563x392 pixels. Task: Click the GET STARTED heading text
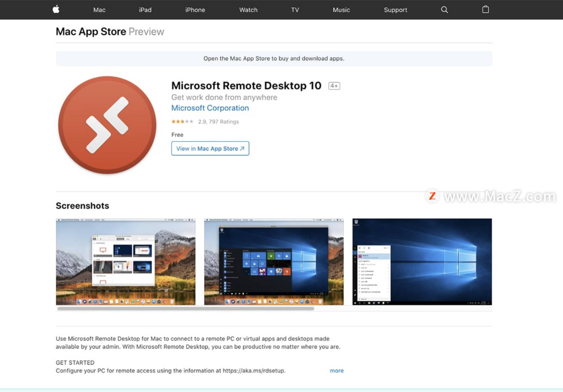pyautogui.click(x=75, y=362)
